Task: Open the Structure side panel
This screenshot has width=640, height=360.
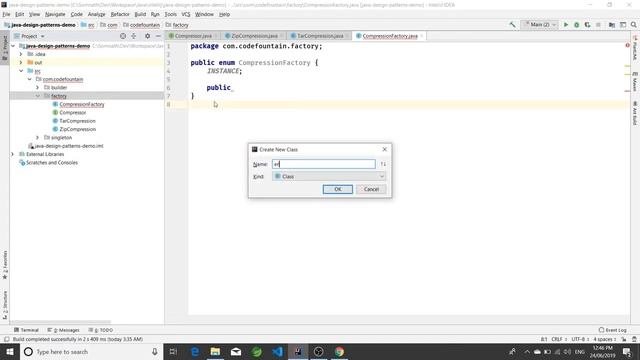Action: click(5, 304)
